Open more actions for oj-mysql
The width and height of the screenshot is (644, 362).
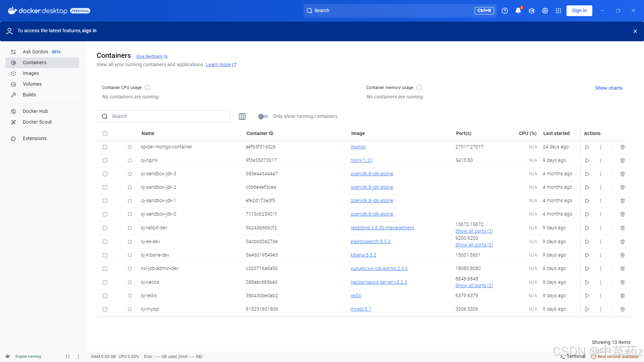601,309
